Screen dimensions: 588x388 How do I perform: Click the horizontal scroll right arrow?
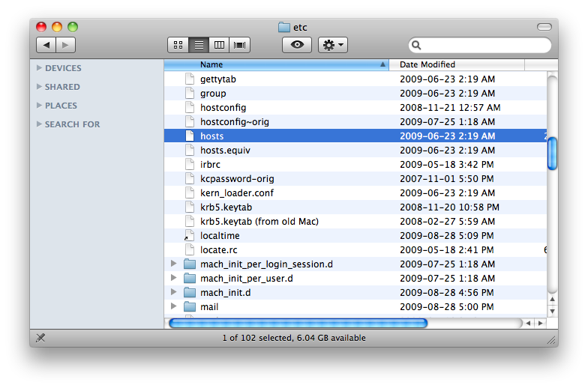[540, 324]
